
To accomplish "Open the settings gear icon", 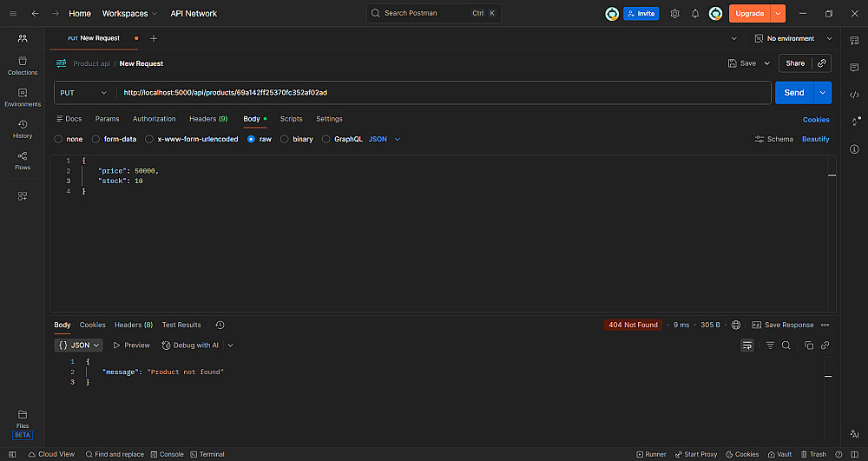I will (x=674, y=14).
